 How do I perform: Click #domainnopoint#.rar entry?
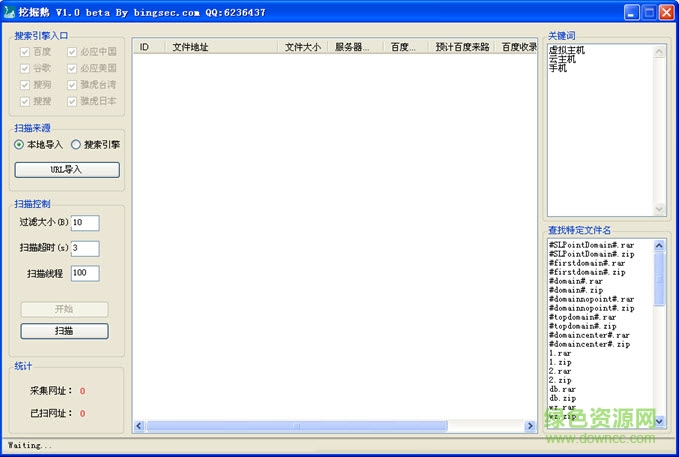[x=592, y=299]
